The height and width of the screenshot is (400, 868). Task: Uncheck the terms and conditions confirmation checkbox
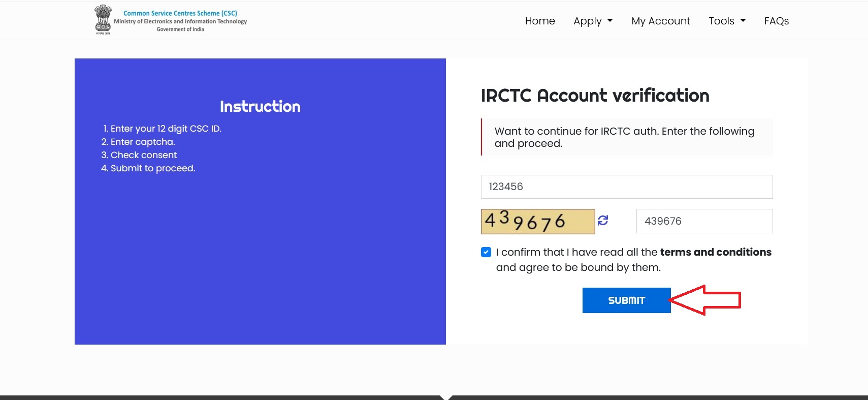[x=486, y=252]
